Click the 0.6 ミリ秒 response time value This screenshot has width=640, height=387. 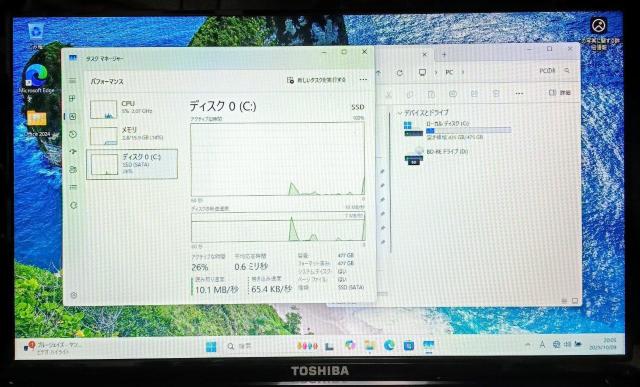[251, 267]
